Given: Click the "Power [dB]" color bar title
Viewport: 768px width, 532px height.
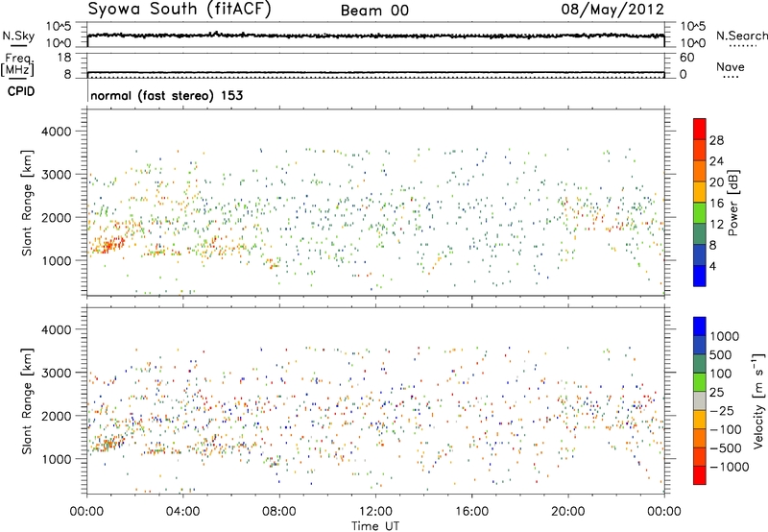Looking at the screenshot, I should (x=732, y=203).
